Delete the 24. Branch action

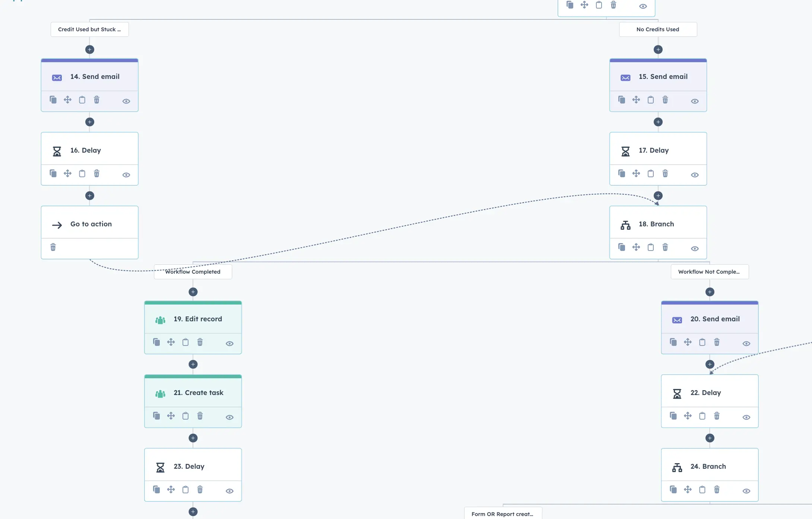click(x=717, y=490)
